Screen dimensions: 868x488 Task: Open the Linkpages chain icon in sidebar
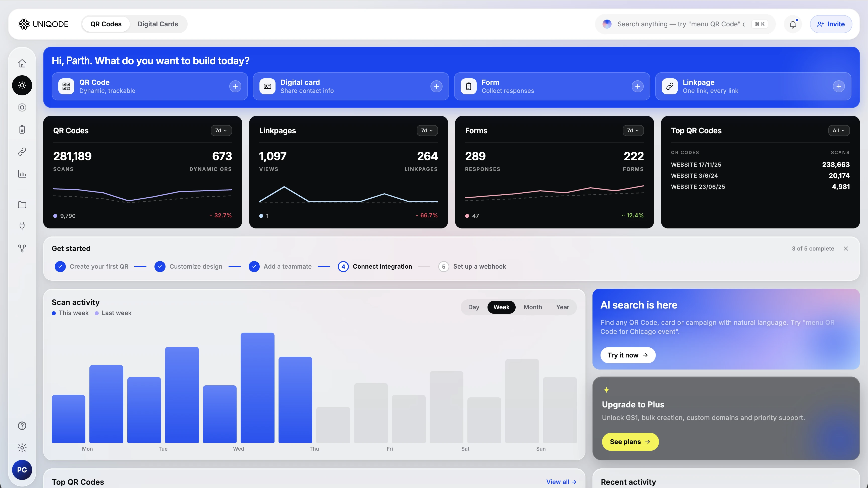click(22, 152)
